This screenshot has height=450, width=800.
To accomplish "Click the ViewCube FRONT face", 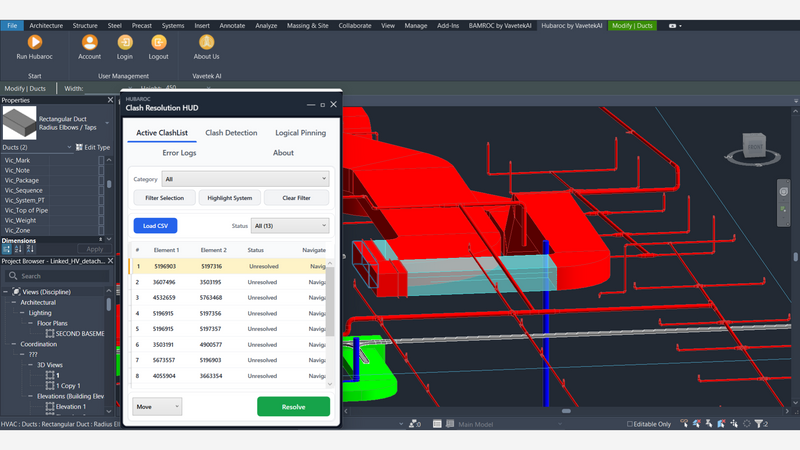I will point(755,146).
